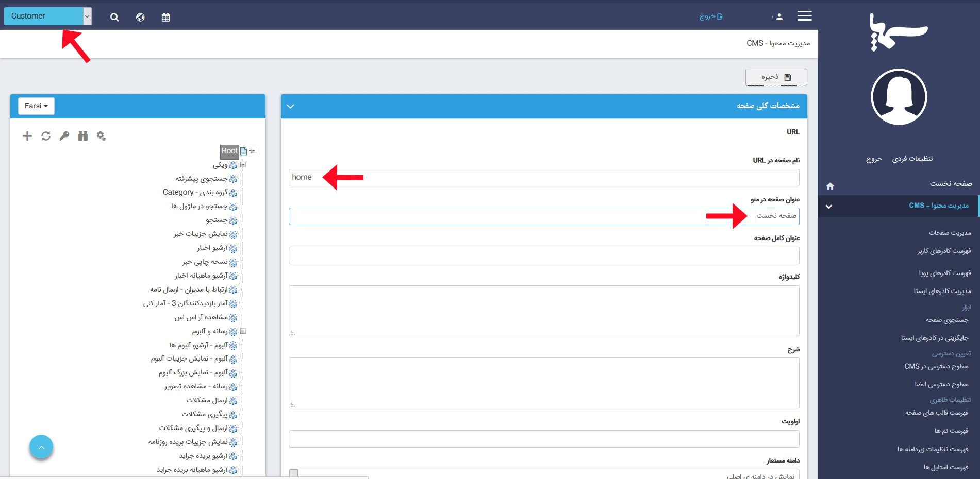Click the عنوان کامل صفحه input field
This screenshot has height=479, width=980.
(x=544, y=255)
